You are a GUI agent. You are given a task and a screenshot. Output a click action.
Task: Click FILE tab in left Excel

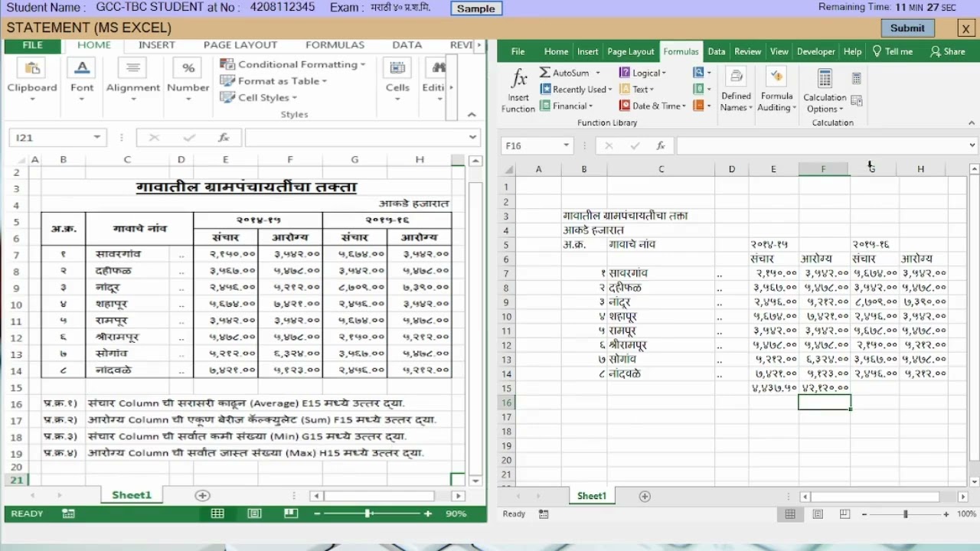click(33, 45)
